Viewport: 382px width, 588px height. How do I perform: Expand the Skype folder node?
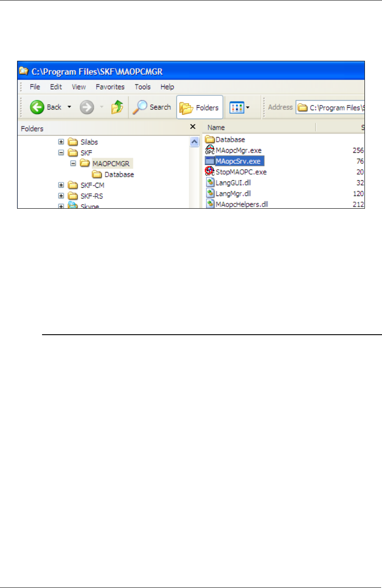tap(61, 206)
